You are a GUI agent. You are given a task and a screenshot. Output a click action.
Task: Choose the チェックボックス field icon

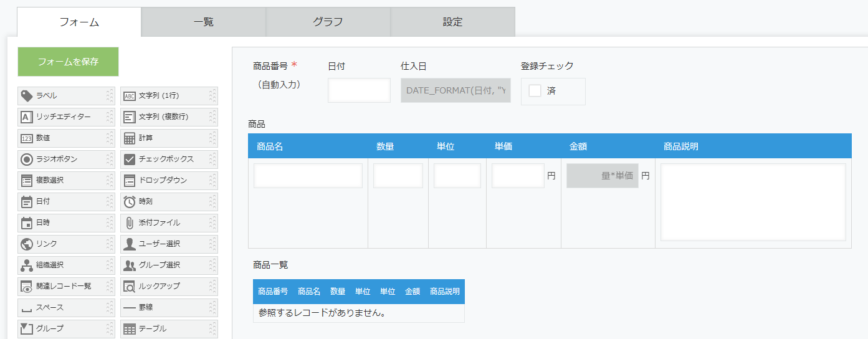(130, 160)
